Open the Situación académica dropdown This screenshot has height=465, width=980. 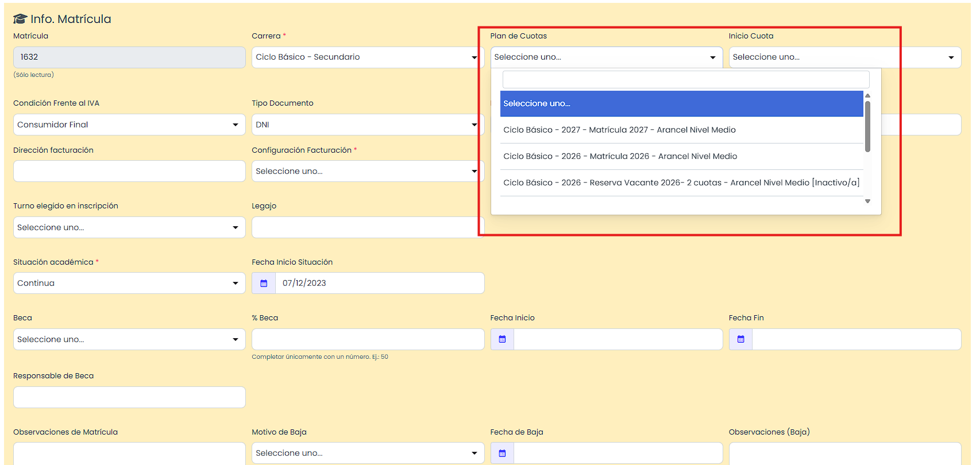point(129,283)
